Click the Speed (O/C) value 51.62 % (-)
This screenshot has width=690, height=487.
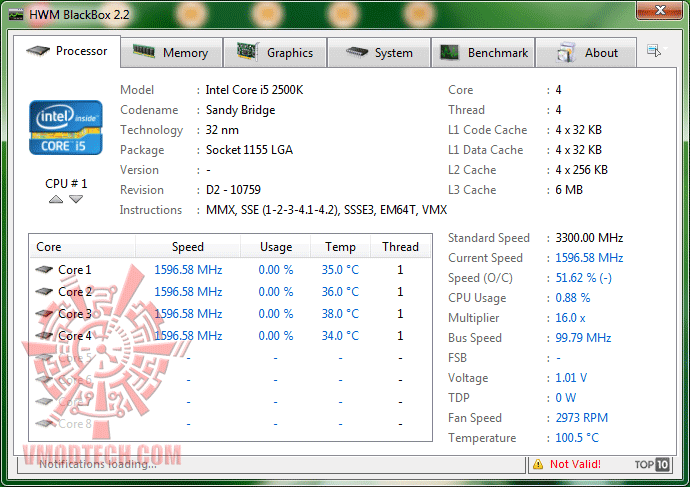coord(584,278)
